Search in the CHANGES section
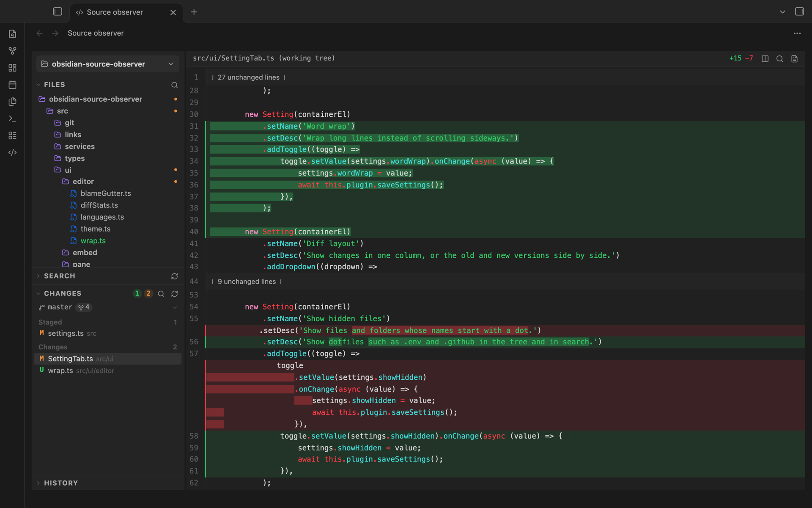812x508 pixels. coord(161,293)
